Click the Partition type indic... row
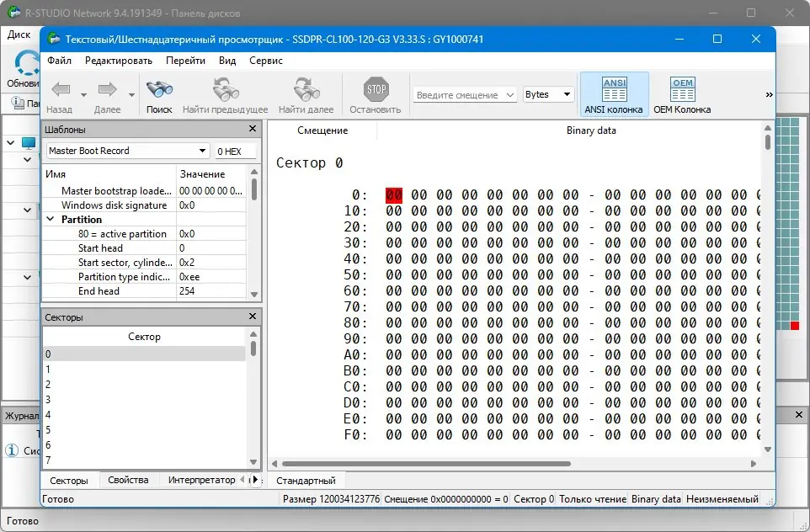This screenshot has height=532, width=810. pyautogui.click(x=145, y=277)
